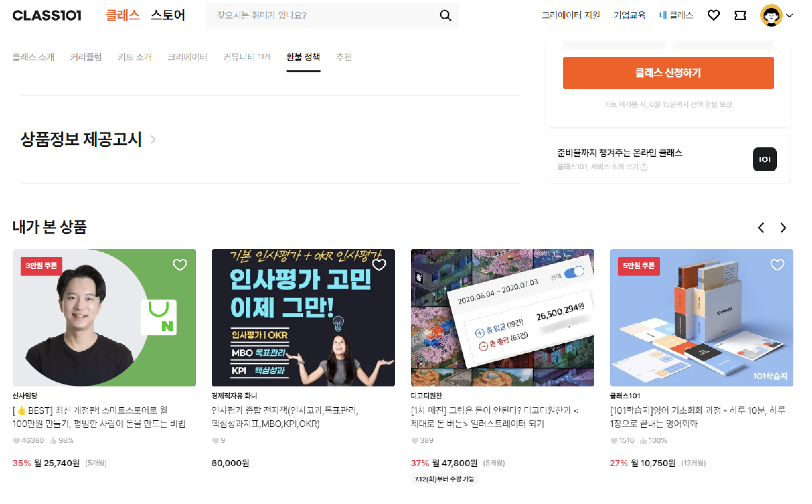Screen dimensions: 812x504
Task: Open the 디고디원찬 class thumbnail
Action: coord(502,317)
